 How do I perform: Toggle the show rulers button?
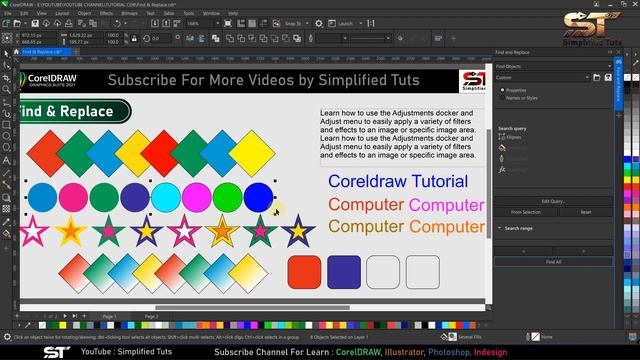(x=241, y=23)
